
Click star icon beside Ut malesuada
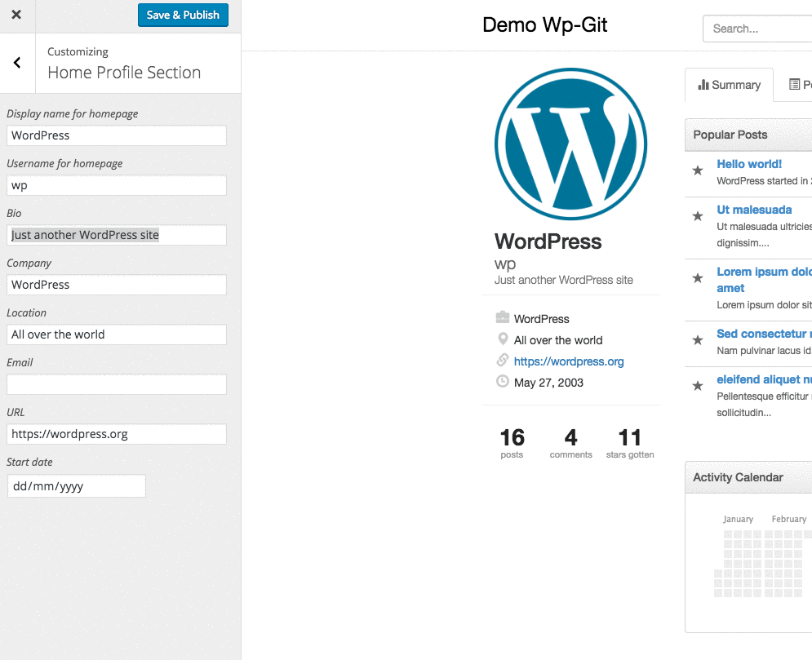698,216
